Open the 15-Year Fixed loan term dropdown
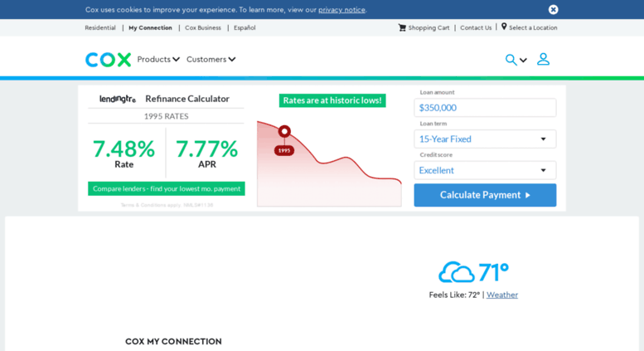This screenshot has height=351, width=644. pos(485,139)
